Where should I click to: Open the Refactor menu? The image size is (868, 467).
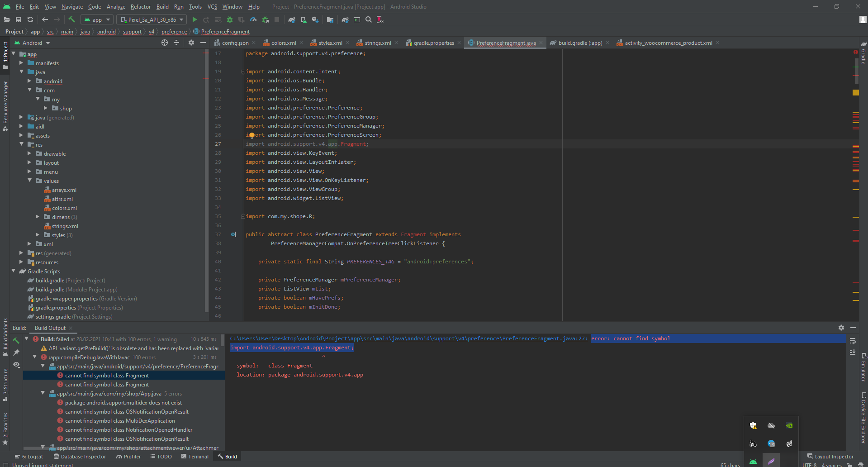coord(141,7)
